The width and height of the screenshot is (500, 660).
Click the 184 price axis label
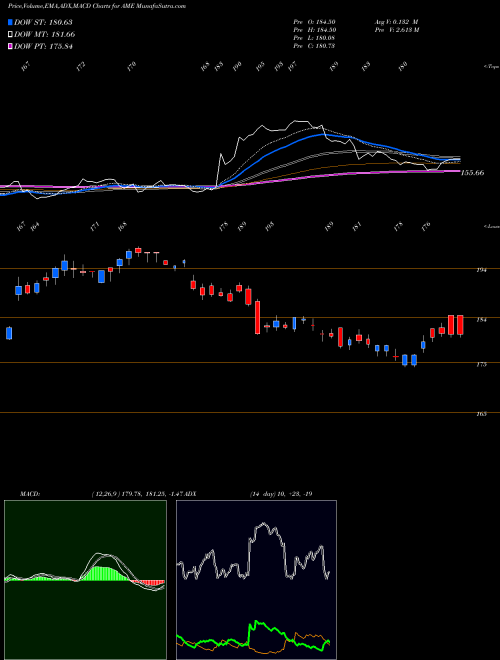481,320
